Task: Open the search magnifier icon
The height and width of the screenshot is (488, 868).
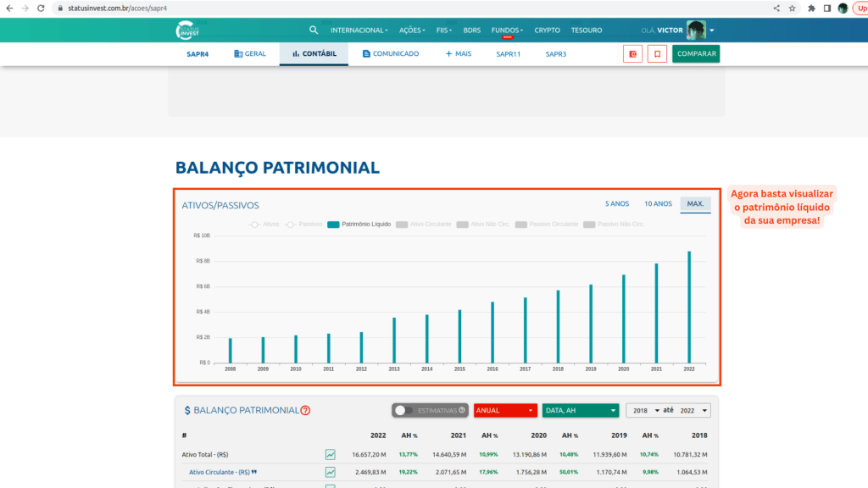Action: coord(314,30)
